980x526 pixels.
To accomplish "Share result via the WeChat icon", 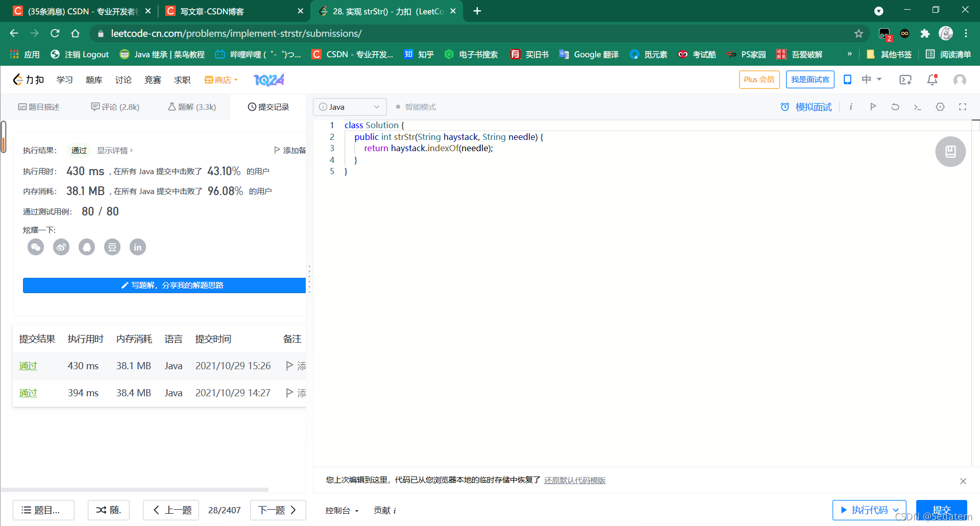I will [36, 247].
